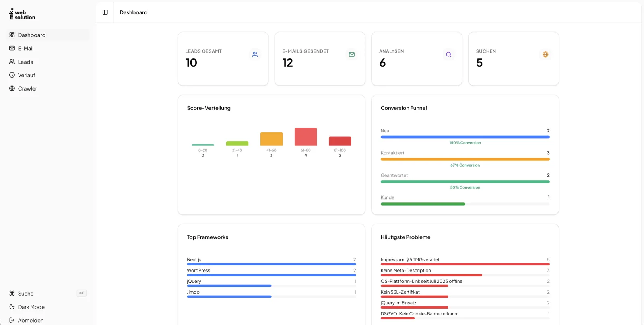Click the jQuery im Einsatz problem
644x325 pixels.
[465, 305]
